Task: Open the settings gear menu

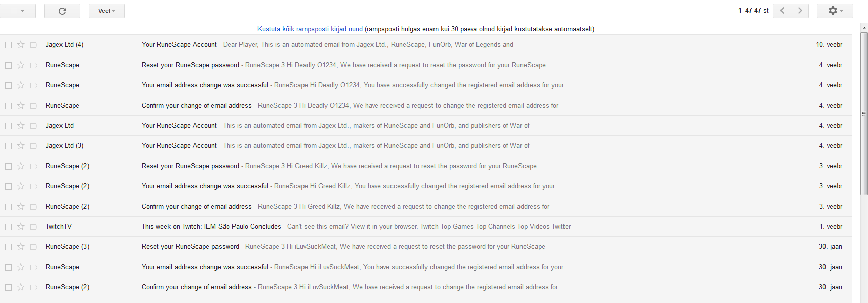Action: coord(833,11)
